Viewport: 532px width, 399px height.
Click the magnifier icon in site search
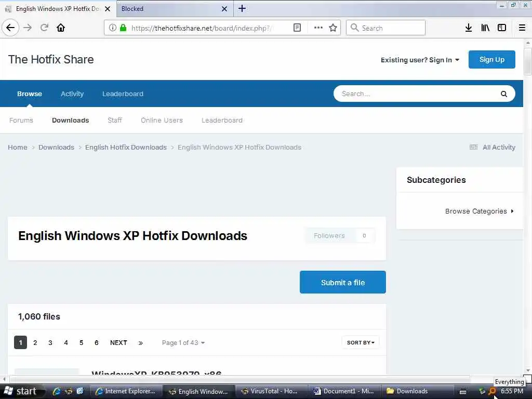[504, 94]
